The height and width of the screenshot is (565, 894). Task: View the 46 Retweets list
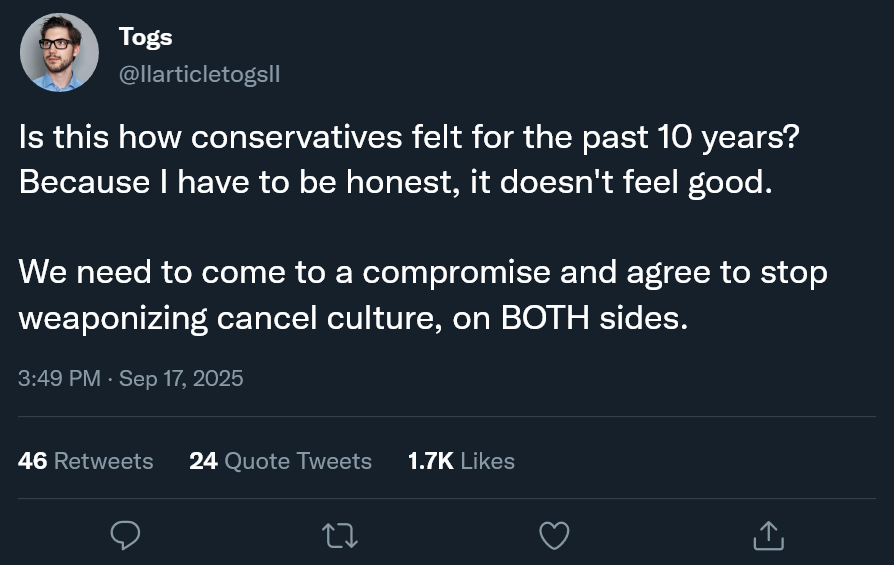click(x=86, y=461)
